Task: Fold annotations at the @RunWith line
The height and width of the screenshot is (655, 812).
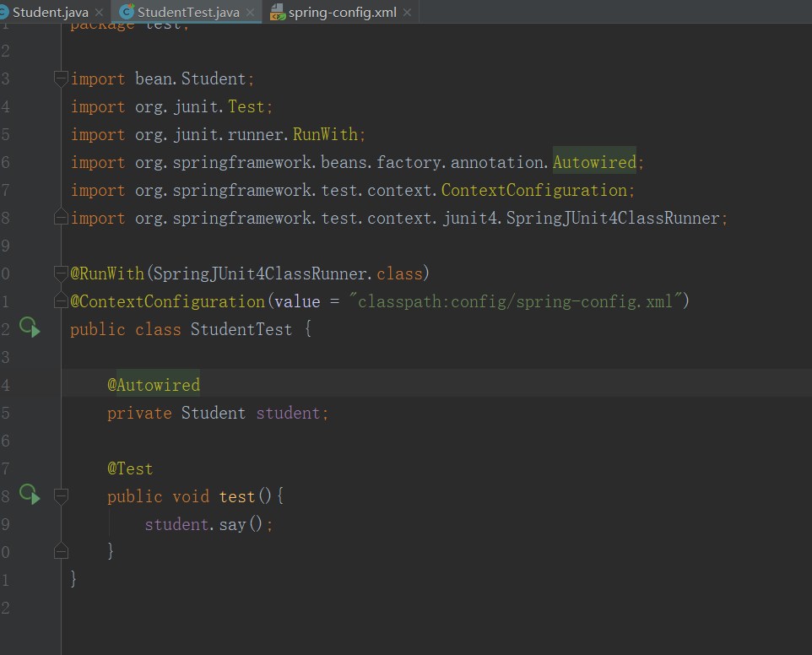Action: coord(61,273)
